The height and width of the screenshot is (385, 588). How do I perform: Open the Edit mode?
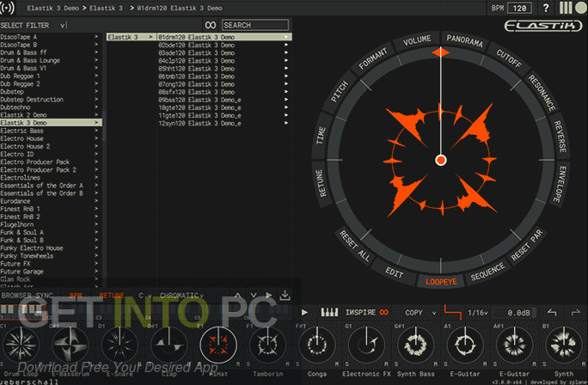pos(394,272)
